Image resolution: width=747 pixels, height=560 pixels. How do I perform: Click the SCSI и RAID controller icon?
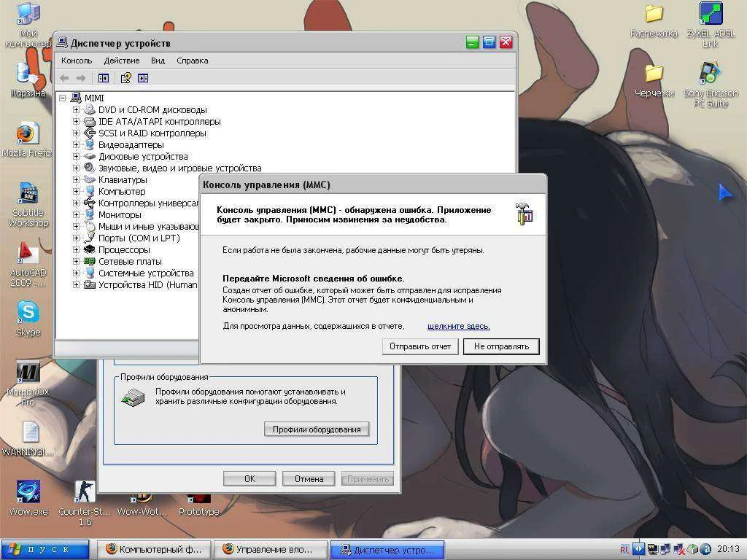point(90,133)
